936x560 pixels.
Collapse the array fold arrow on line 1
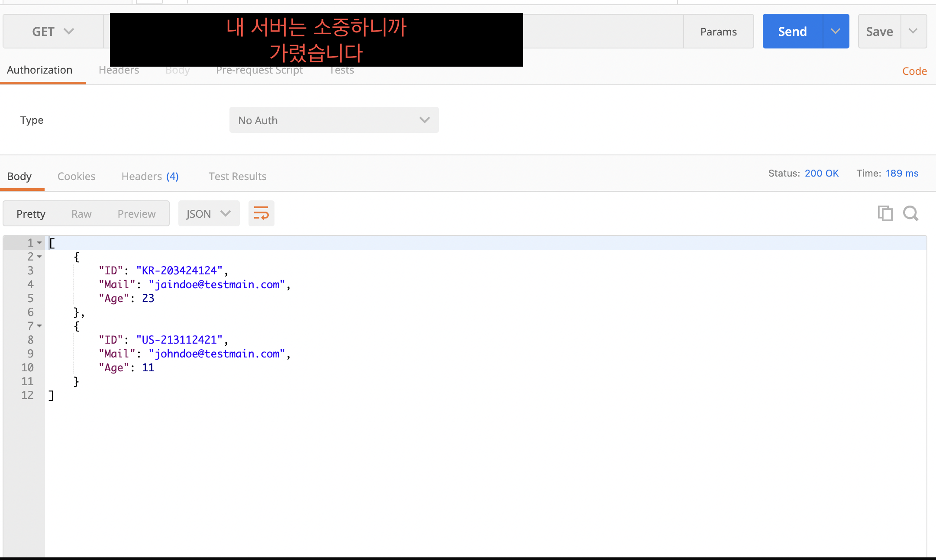pyautogui.click(x=39, y=243)
